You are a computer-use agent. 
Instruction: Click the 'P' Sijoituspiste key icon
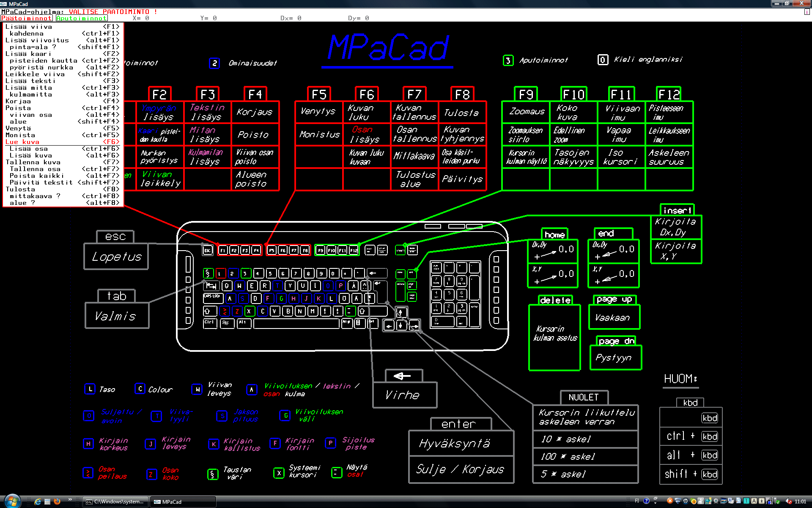330,443
